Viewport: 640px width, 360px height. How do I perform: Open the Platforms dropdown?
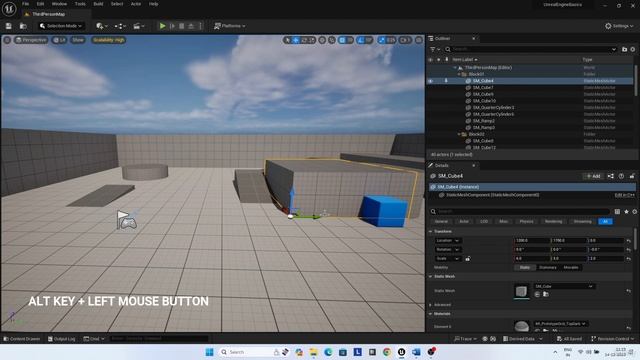point(230,26)
